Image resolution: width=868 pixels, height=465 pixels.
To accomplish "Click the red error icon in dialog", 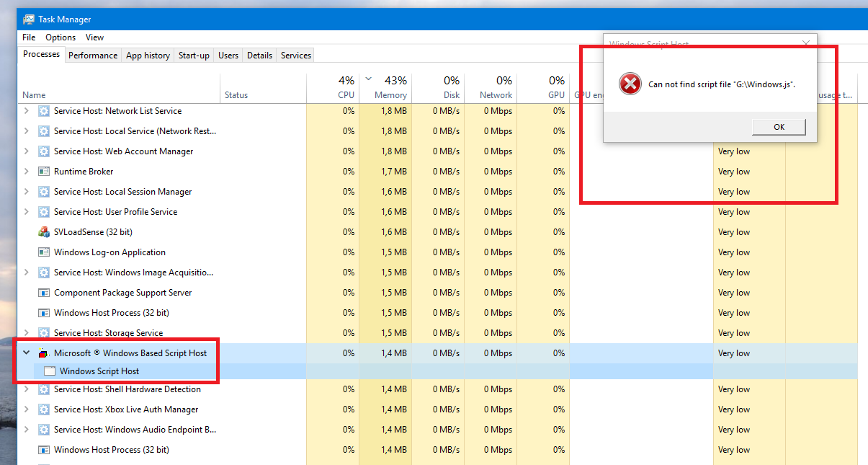I will (630, 84).
